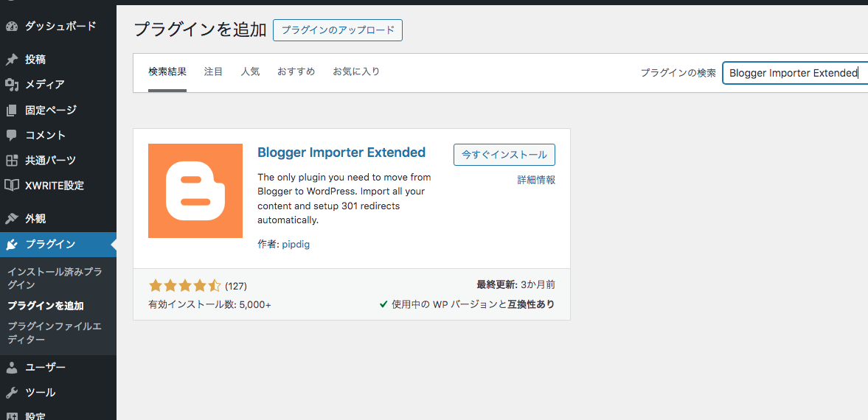The width and height of the screenshot is (868, 420).
Task: Click the star rating of the plugin
Action: [185, 286]
